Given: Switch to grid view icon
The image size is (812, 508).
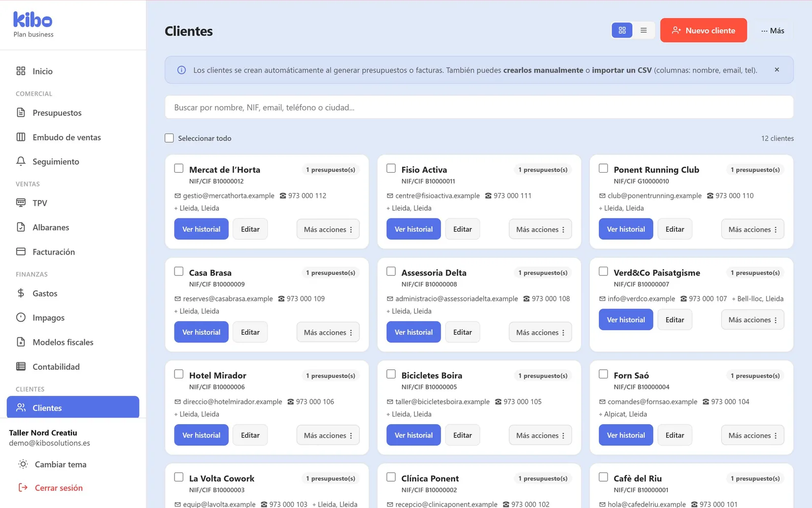Looking at the screenshot, I should (x=622, y=30).
